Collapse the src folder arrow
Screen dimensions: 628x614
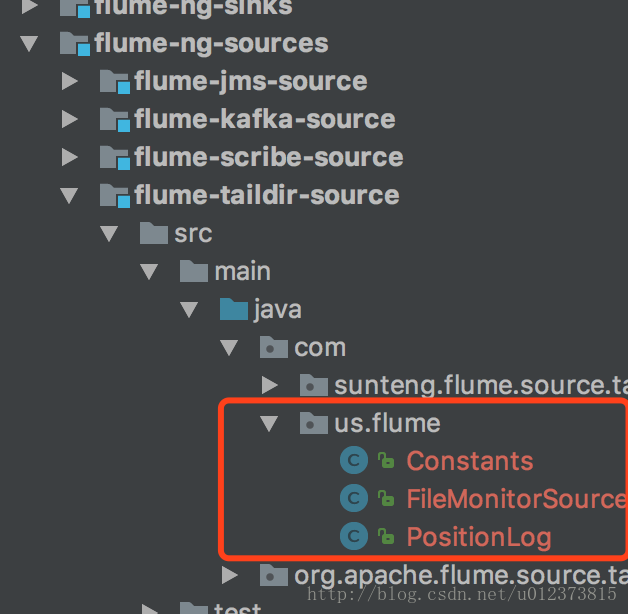click(x=109, y=234)
